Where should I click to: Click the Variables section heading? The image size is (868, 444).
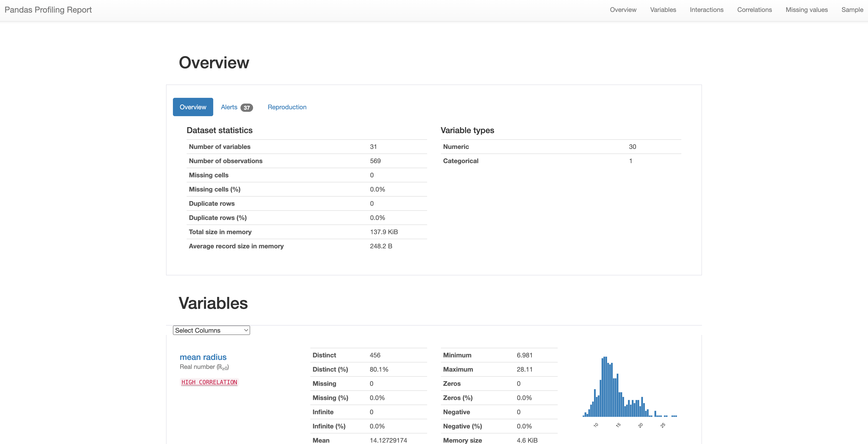click(213, 303)
